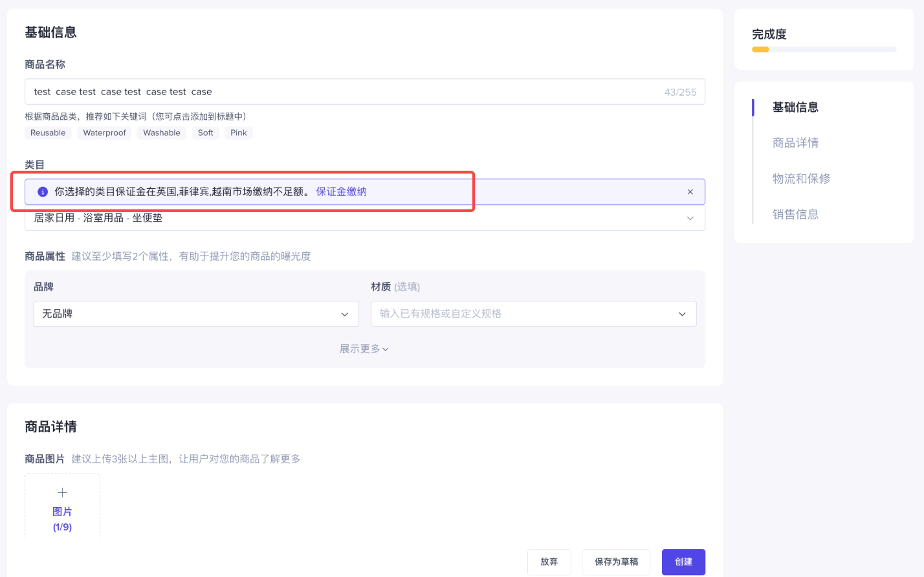Jump to 销售信息 section in sidebar

[795, 214]
